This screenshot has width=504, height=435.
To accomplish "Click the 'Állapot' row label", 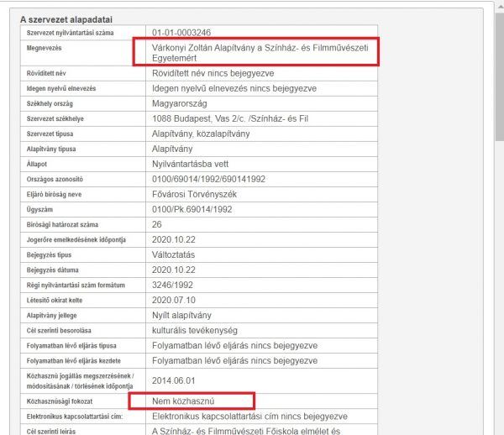I will (x=37, y=164).
